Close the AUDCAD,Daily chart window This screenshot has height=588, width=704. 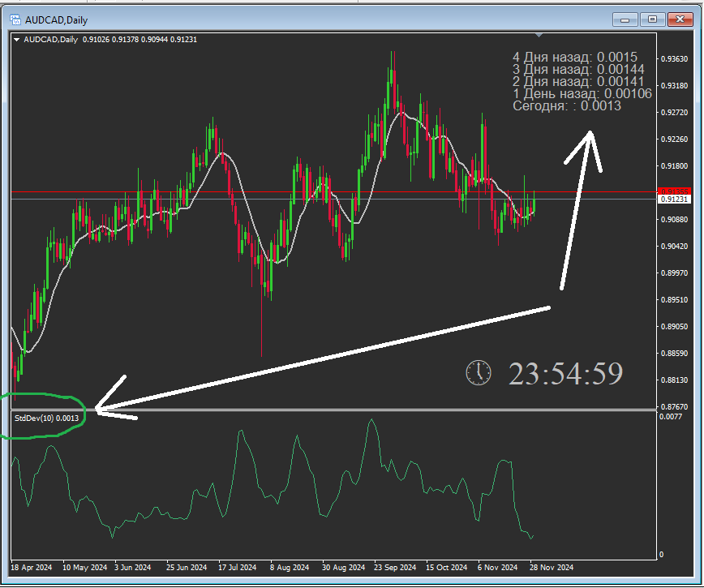680,19
